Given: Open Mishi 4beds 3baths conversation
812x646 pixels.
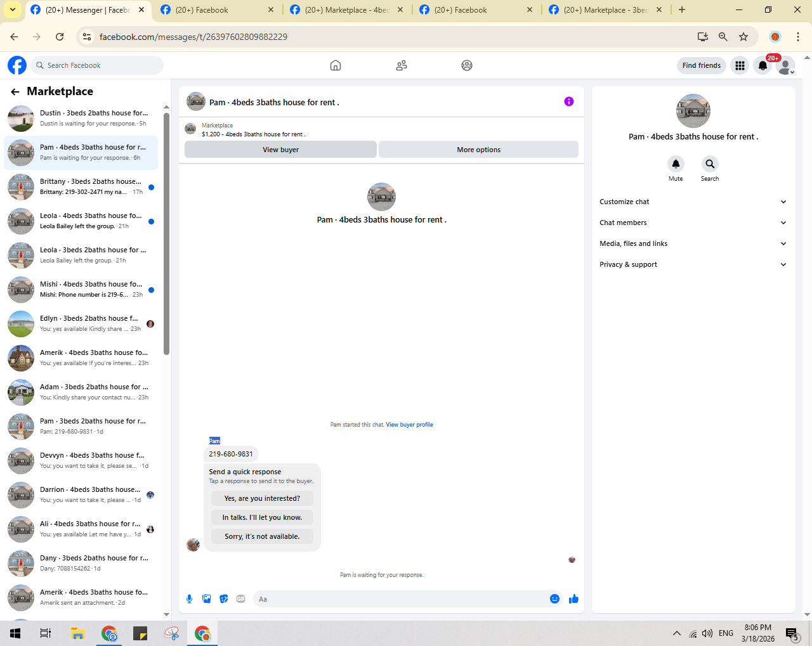Looking at the screenshot, I should 81,289.
